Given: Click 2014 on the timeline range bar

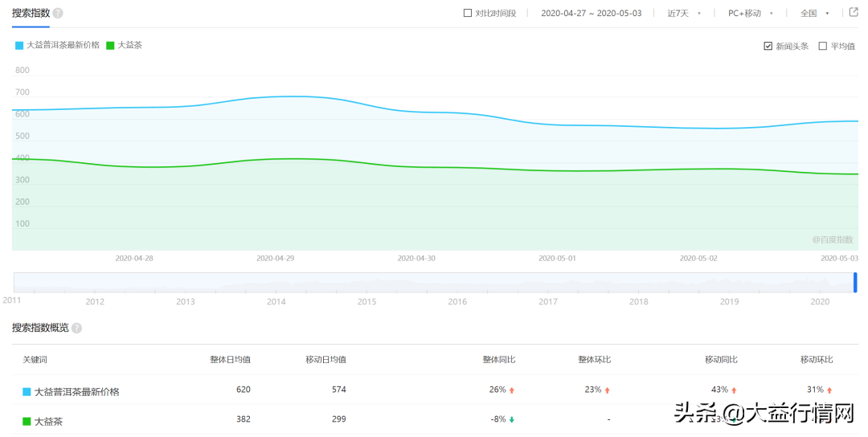Looking at the screenshot, I should (276, 301).
